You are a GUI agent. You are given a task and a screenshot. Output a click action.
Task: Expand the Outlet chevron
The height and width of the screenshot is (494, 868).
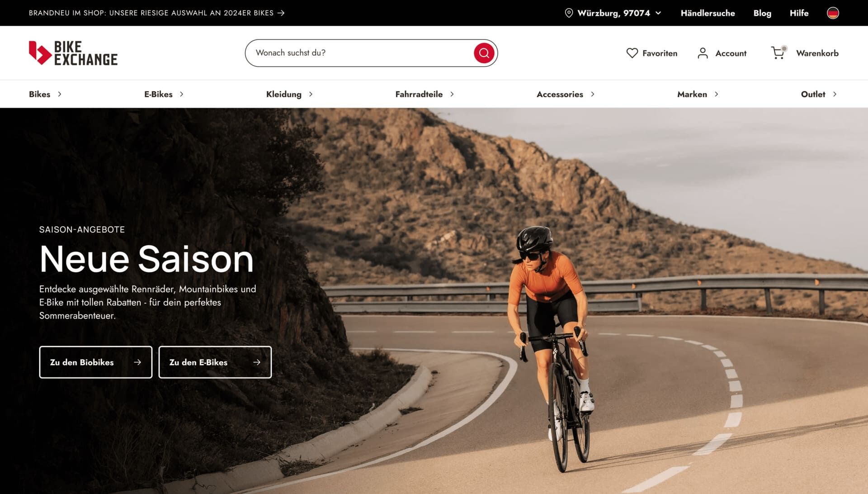click(835, 94)
